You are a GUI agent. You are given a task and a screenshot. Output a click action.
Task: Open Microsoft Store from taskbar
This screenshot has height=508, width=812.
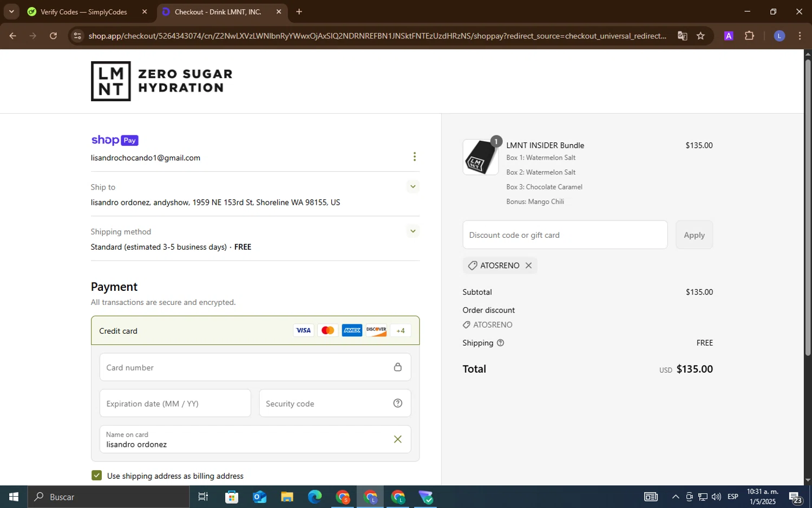[x=232, y=497]
